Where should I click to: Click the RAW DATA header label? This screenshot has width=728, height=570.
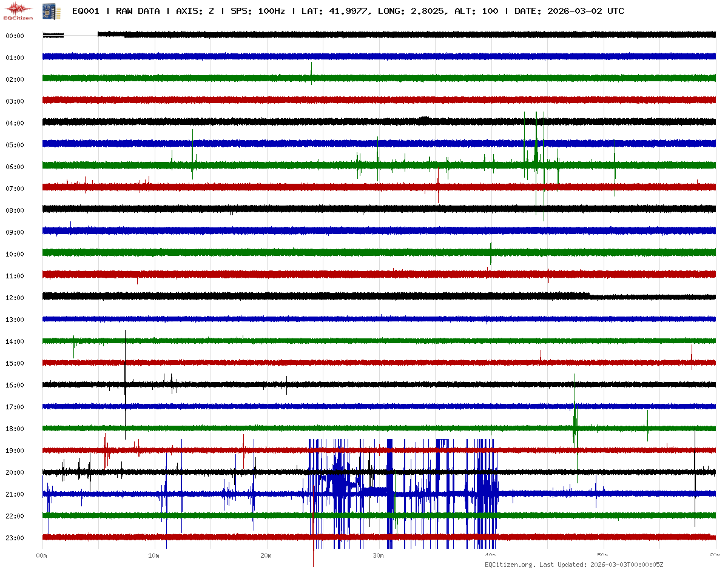pyautogui.click(x=138, y=11)
